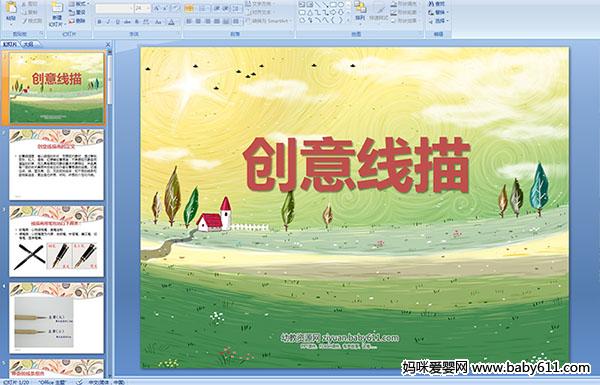Click the Grow Font icon
Viewport: 600px width, 385px height.
[x=157, y=8]
